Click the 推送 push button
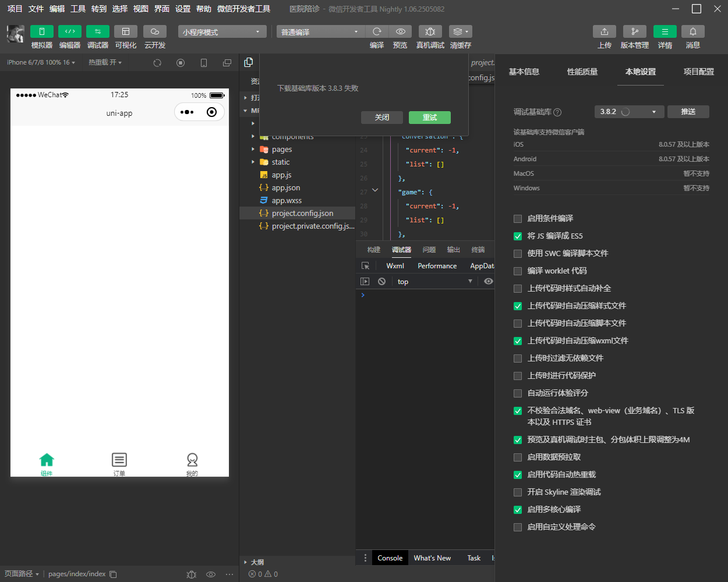The height and width of the screenshot is (582, 728). 688,112
